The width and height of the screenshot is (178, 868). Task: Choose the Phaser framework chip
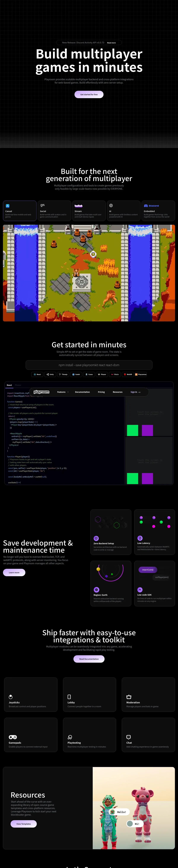coord(102,374)
